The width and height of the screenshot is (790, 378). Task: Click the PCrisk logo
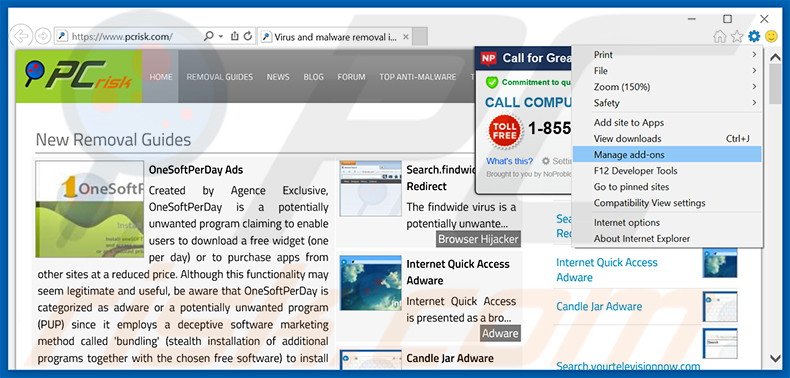79,76
